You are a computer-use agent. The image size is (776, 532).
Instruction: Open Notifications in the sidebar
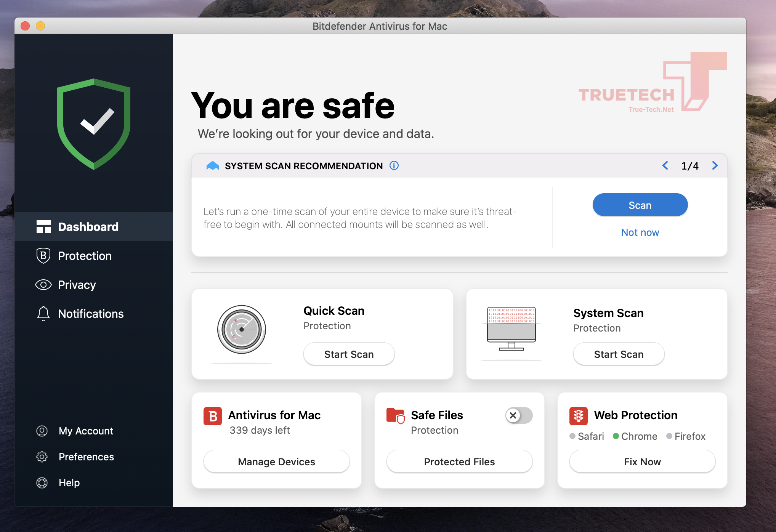click(91, 314)
